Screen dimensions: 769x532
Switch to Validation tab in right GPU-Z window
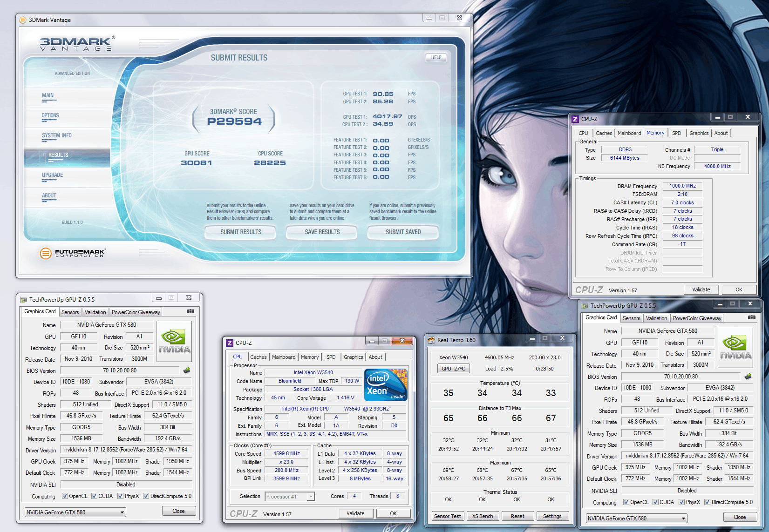point(657,318)
